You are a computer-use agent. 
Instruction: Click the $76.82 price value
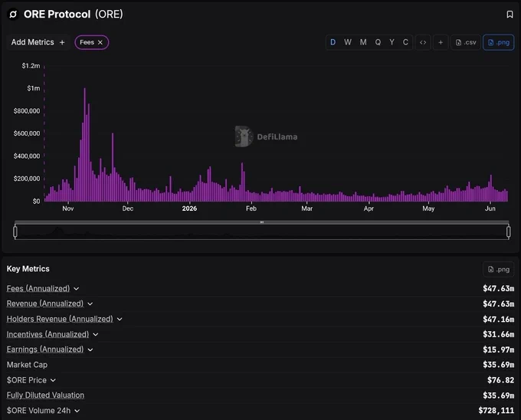pyautogui.click(x=501, y=380)
